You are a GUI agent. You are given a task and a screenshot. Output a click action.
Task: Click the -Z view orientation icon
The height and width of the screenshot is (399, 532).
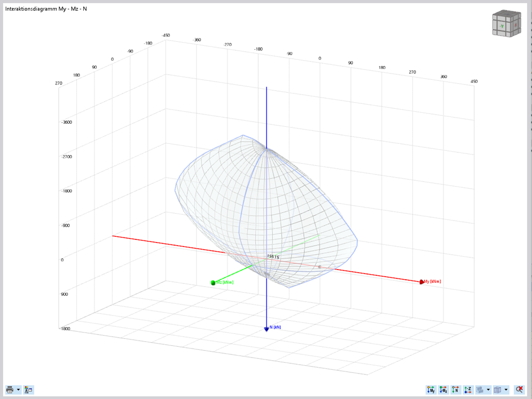point(468,389)
